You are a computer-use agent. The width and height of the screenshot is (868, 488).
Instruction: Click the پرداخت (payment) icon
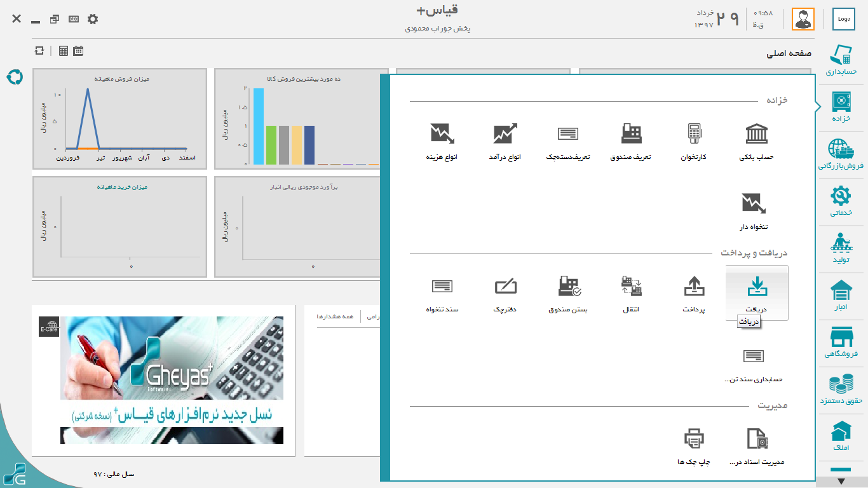[x=694, y=294]
